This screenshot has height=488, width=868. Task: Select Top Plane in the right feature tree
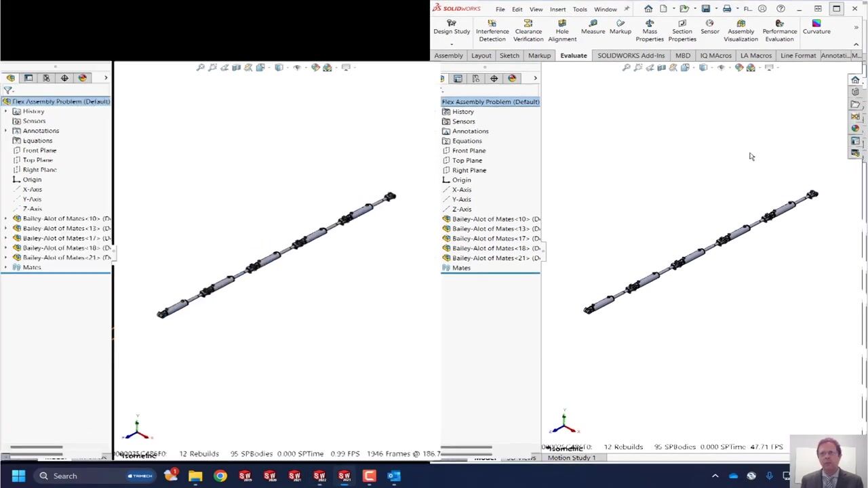tap(467, 161)
